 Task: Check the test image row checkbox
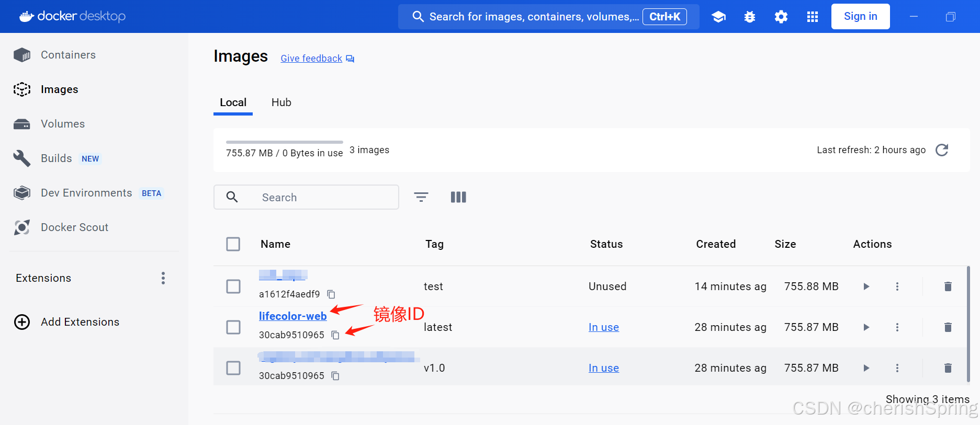(x=233, y=286)
